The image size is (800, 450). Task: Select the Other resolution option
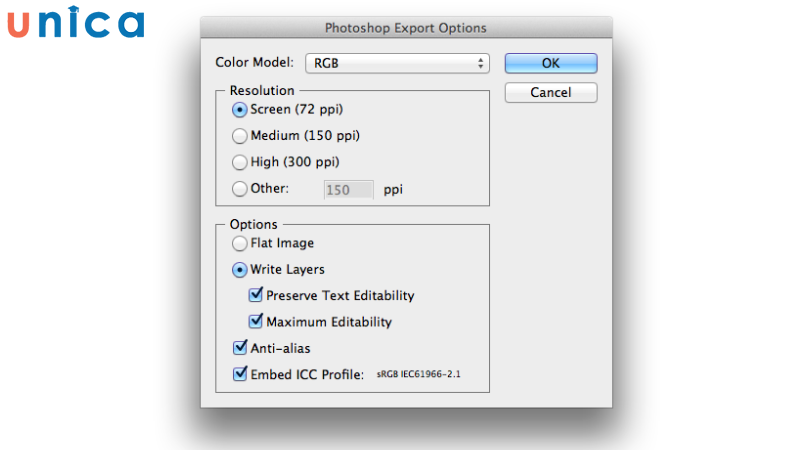(239, 188)
